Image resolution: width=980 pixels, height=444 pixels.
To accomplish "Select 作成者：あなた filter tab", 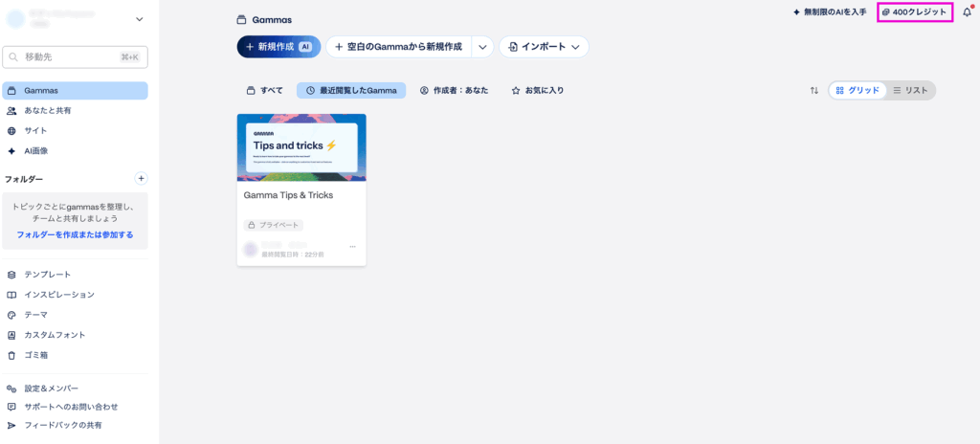I will click(x=454, y=90).
